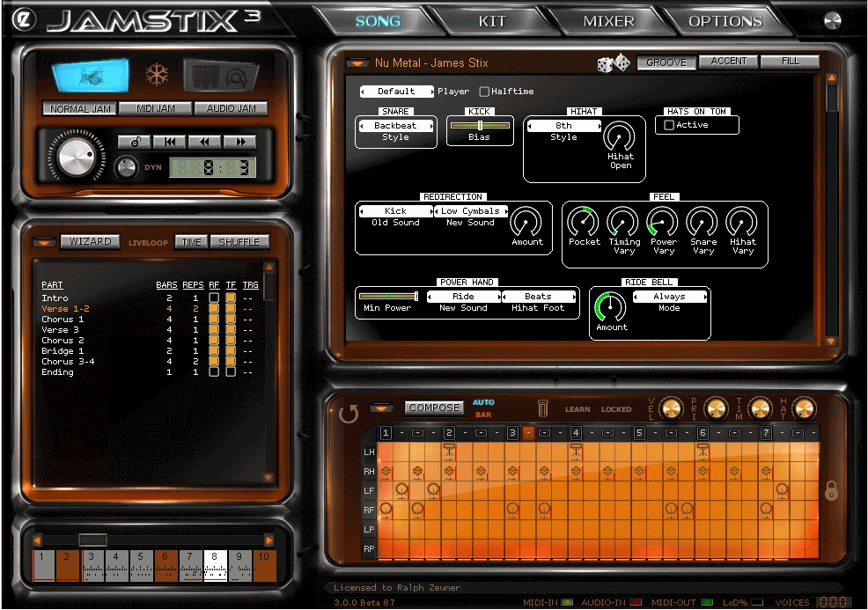This screenshot has width=868, height=610.
Task: Click the TIM knob in composer
Action: (x=760, y=409)
